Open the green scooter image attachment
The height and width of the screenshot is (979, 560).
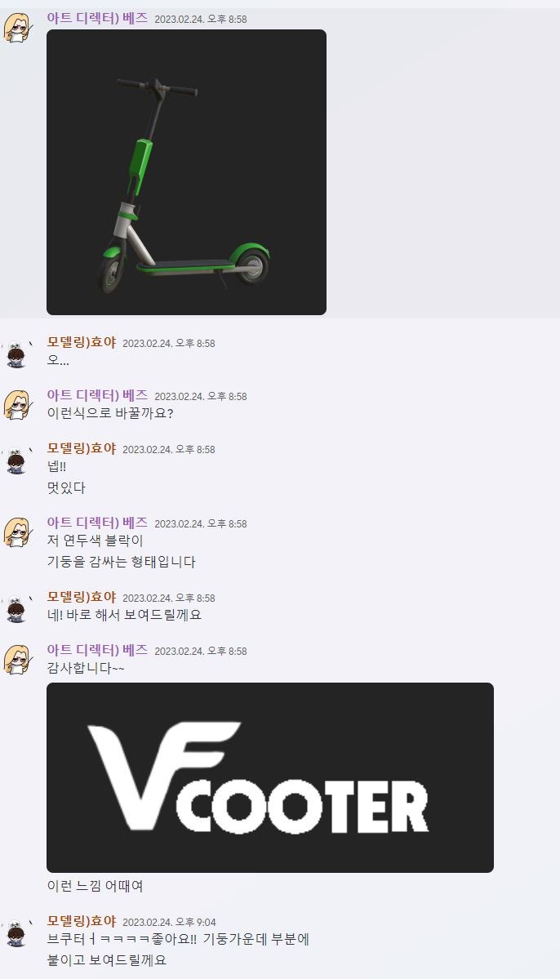click(186, 171)
